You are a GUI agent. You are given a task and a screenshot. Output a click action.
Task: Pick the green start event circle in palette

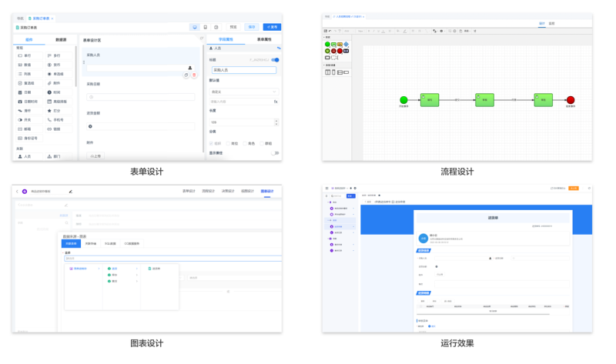point(327,45)
